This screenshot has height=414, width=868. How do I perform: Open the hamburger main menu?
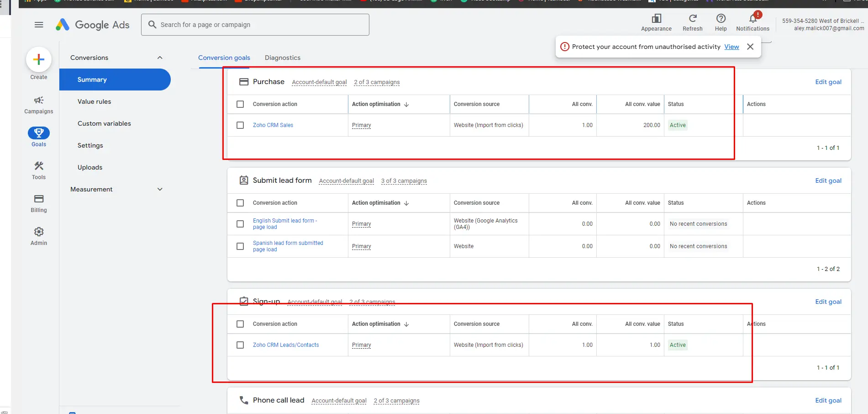pyautogui.click(x=39, y=25)
